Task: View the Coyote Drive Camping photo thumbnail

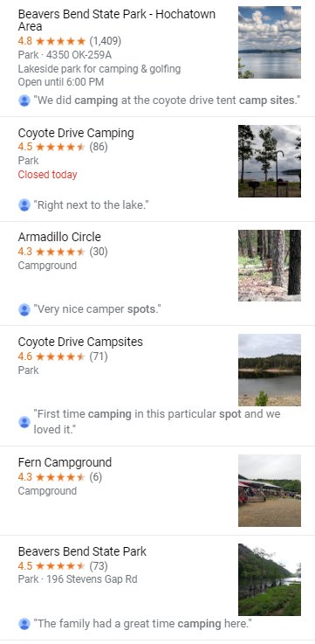Action: 270,161
